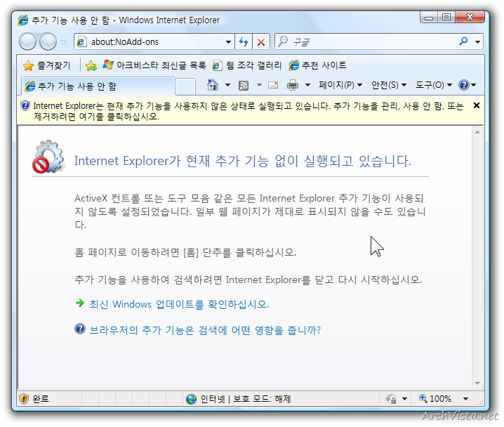504x427 pixels.
Task: Click the 구글 search input box
Action: 366,42
